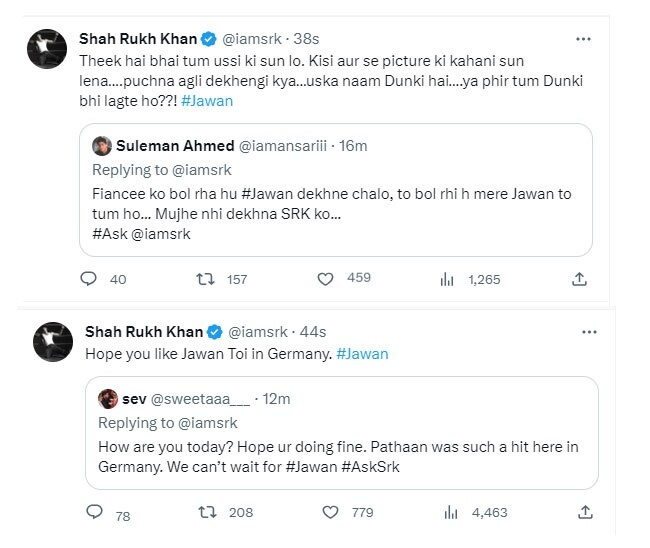Like the tweet showing 459 likes

[x=326, y=279]
